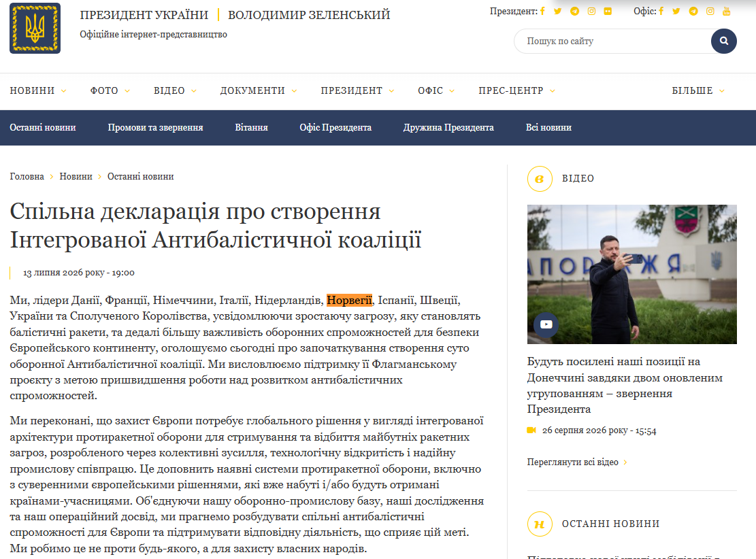
Task: Expand the Більше menu chevron
Action: click(722, 91)
